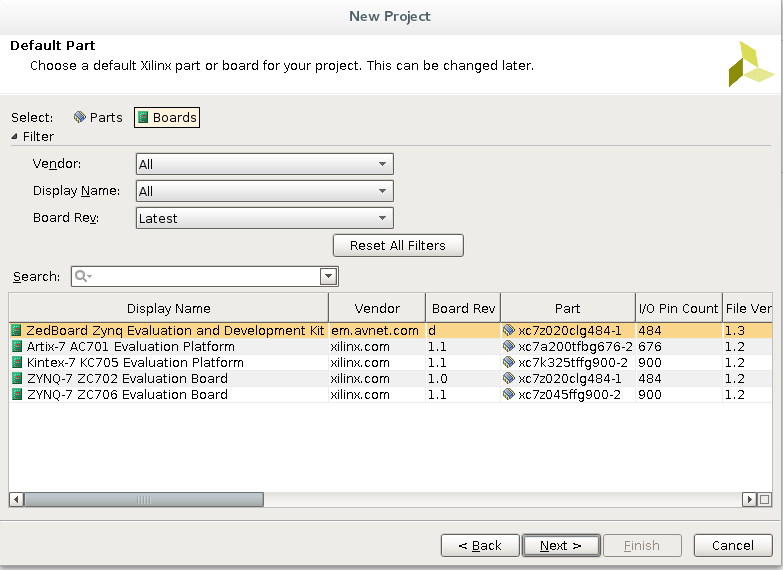Sort by Vendor column header
Screen dimensions: 783x570
(x=377, y=308)
